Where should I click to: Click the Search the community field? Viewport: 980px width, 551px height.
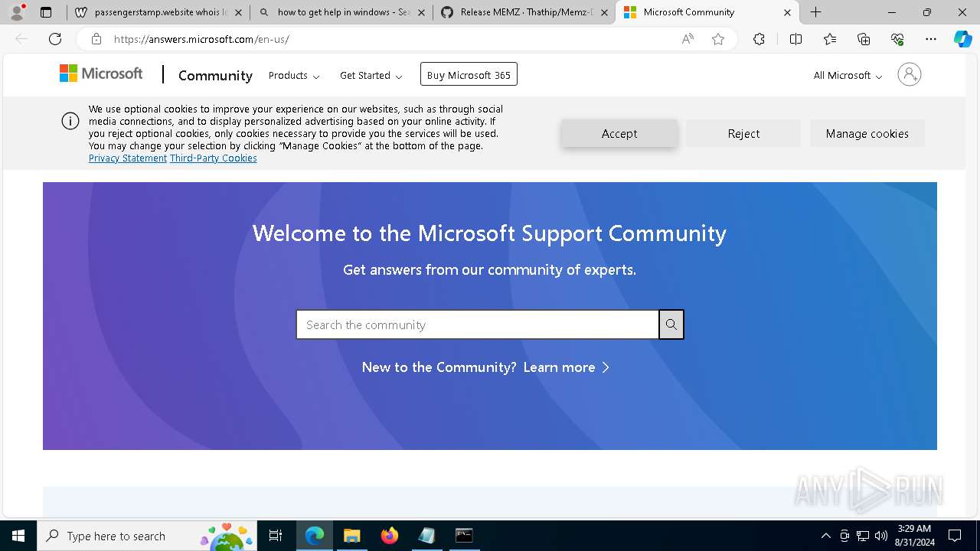pos(478,324)
